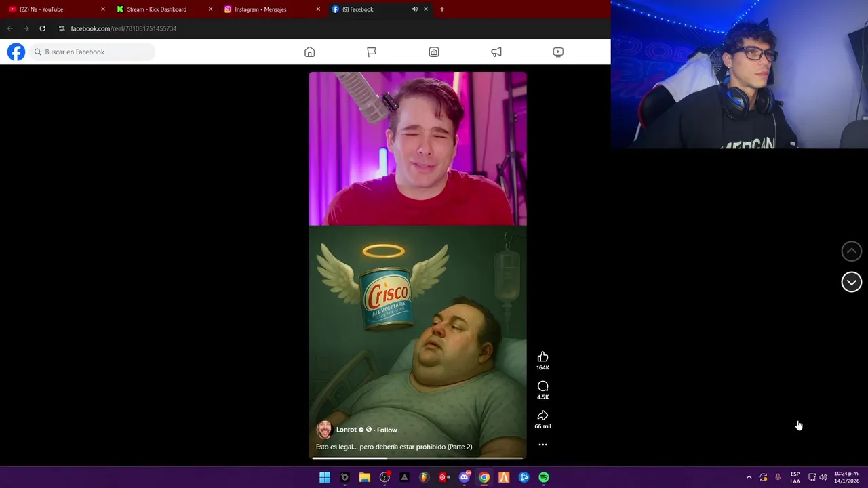Like the reel with thumbs-up icon

(542, 357)
